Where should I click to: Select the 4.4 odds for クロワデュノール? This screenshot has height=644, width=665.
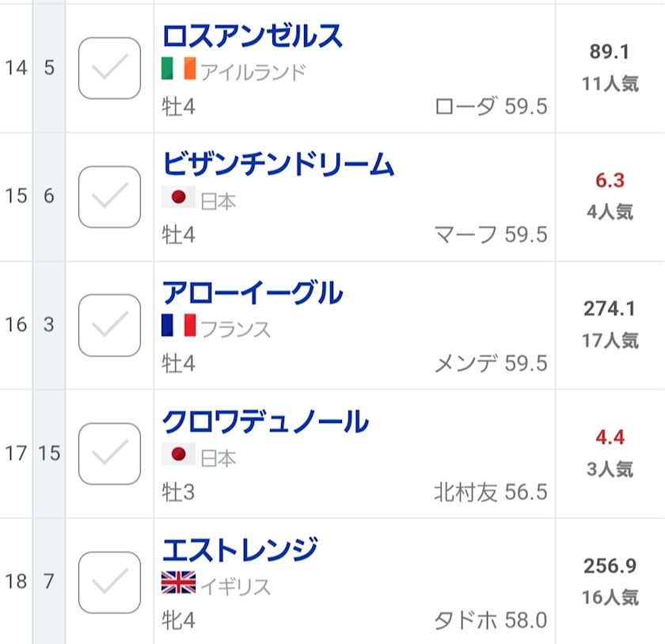(x=610, y=437)
